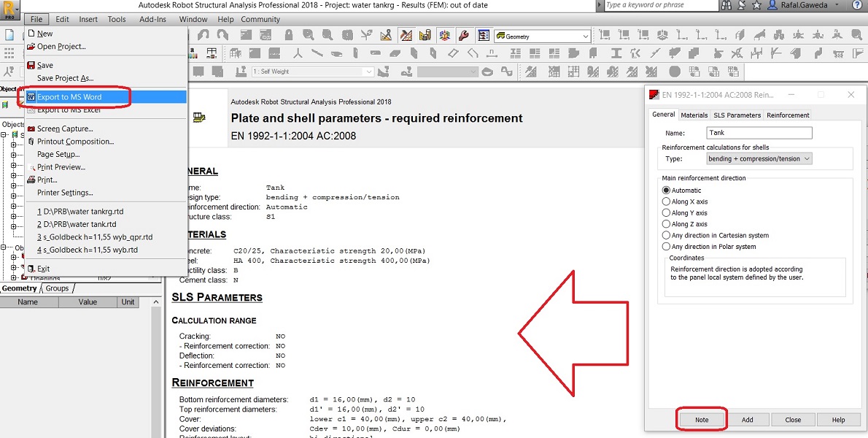Choose Print Preview from File menu
Screen dimensions: 868x438
pos(105,166)
